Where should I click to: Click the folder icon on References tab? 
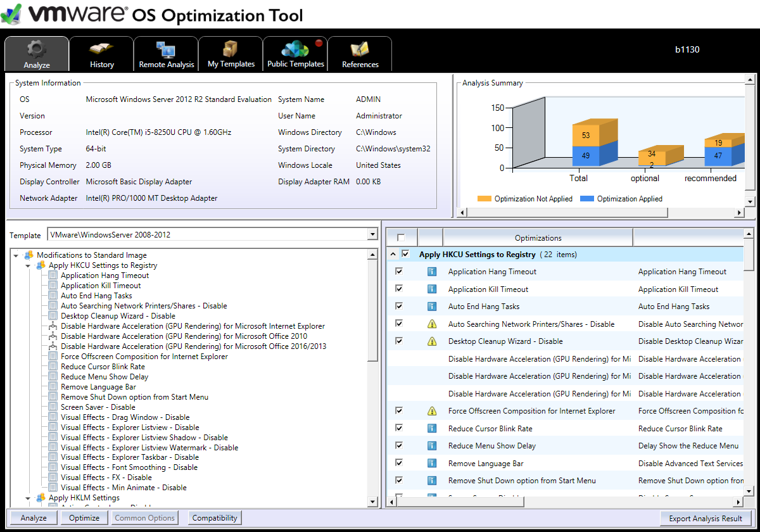click(360, 49)
